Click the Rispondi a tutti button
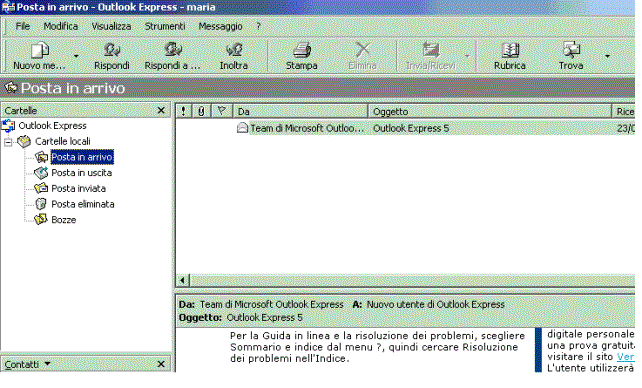This screenshot has width=642, height=388. click(172, 56)
